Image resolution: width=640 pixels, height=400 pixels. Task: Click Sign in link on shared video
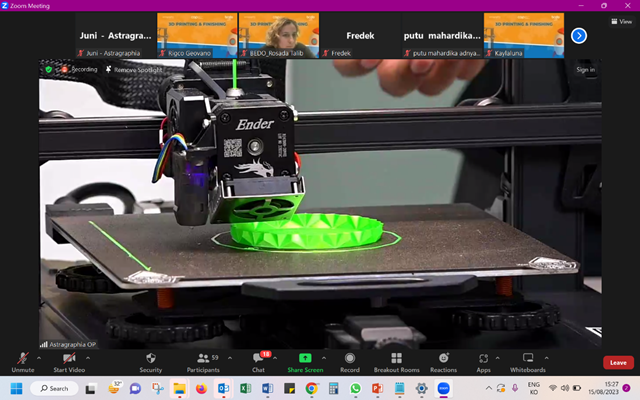585,70
